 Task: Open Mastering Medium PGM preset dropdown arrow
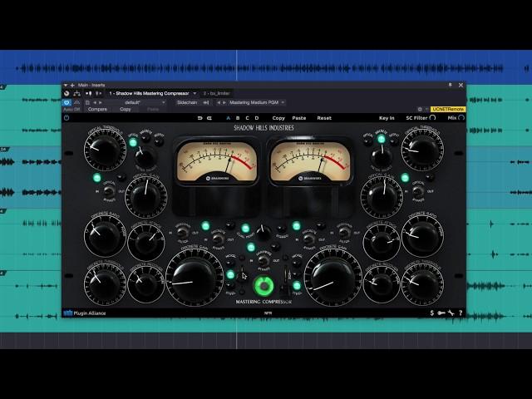[283, 102]
